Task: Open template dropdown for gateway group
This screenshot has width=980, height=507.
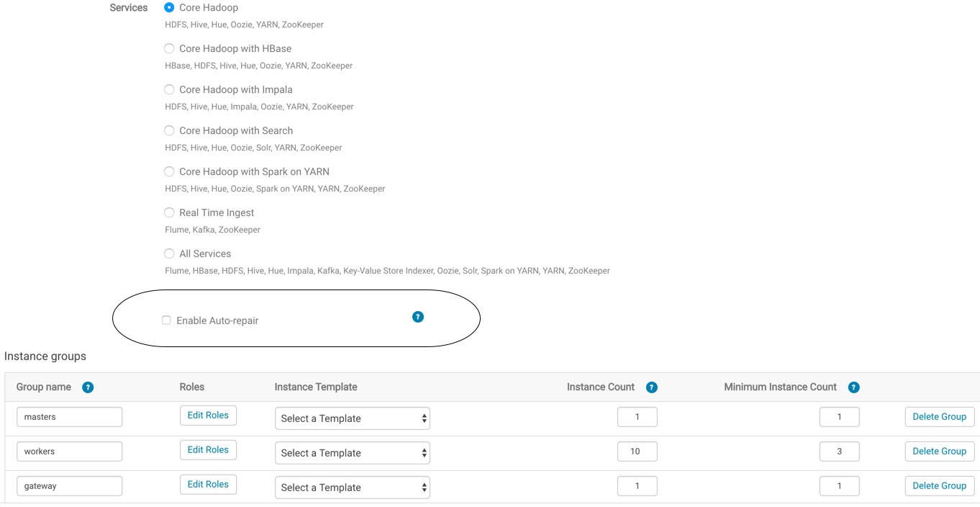Action: tap(352, 488)
